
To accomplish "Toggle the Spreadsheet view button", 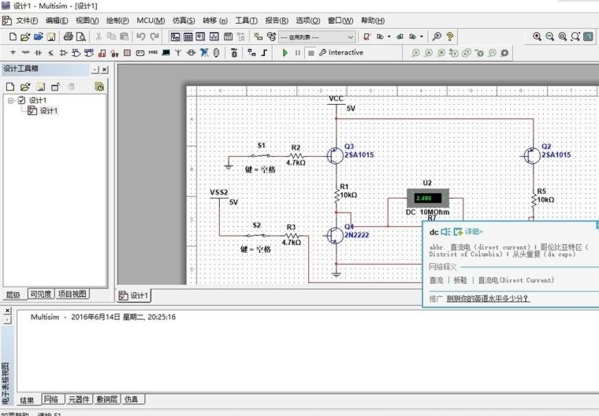I will (188, 37).
